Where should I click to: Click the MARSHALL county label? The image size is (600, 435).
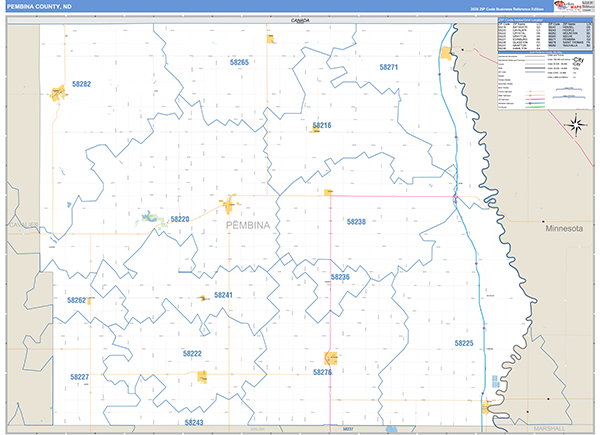(x=549, y=428)
